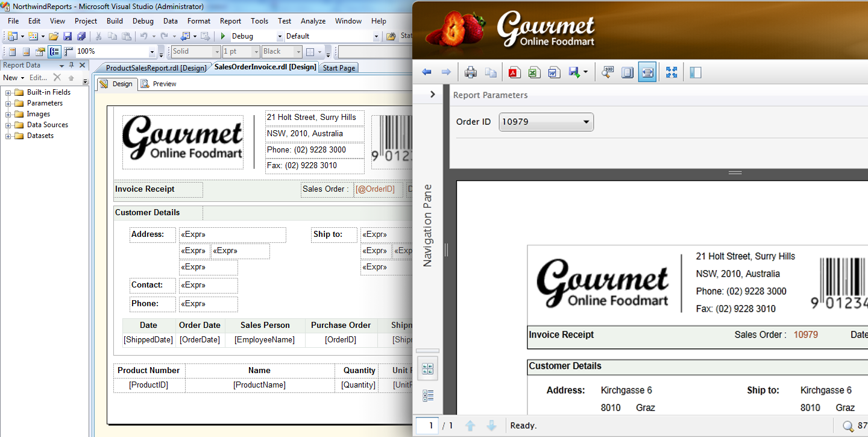Click the pin icon on Report Data pane
868x437 pixels.
[72, 65]
